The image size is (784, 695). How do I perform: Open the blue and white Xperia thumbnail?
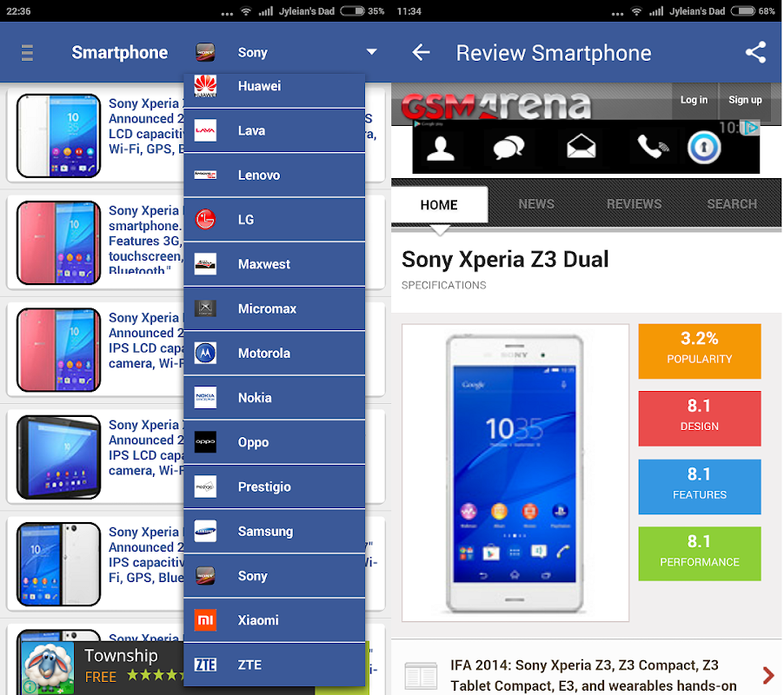click(x=58, y=564)
